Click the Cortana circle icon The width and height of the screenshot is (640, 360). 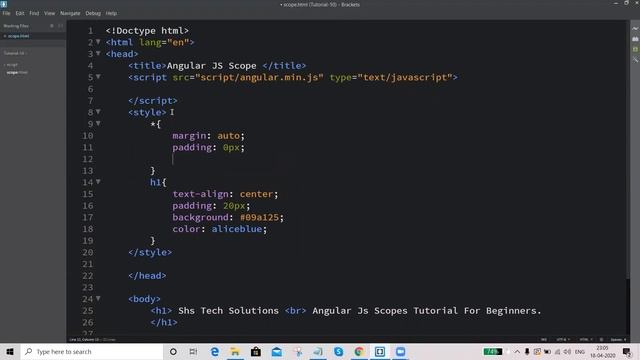[x=173, y=351]
